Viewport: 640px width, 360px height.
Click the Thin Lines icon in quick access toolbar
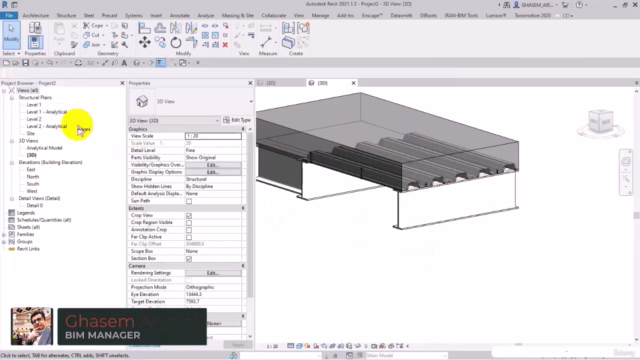(161, 63)
